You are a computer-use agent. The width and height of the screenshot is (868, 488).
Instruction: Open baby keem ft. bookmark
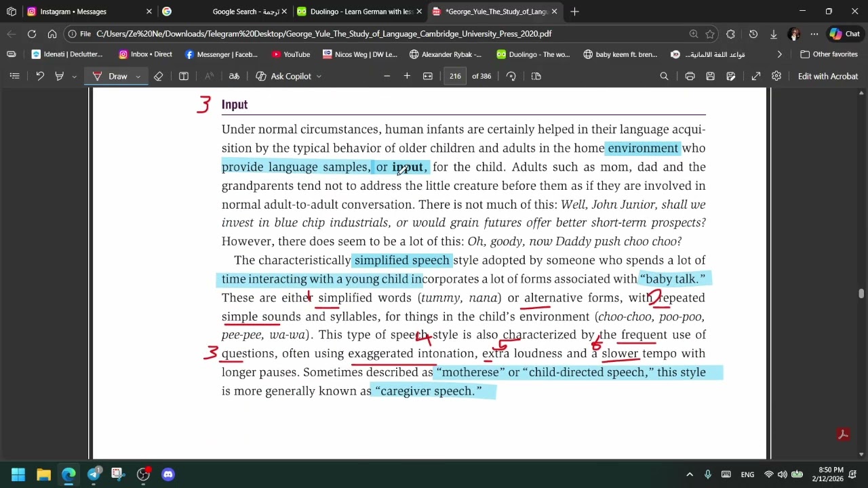tap(620, 54)
